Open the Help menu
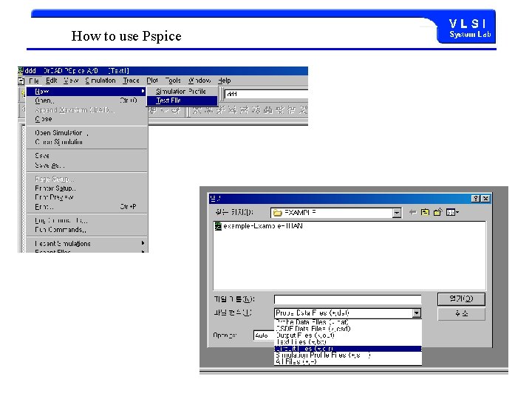Viewport: 532px width, 399px height. click(x=225, y=81)
